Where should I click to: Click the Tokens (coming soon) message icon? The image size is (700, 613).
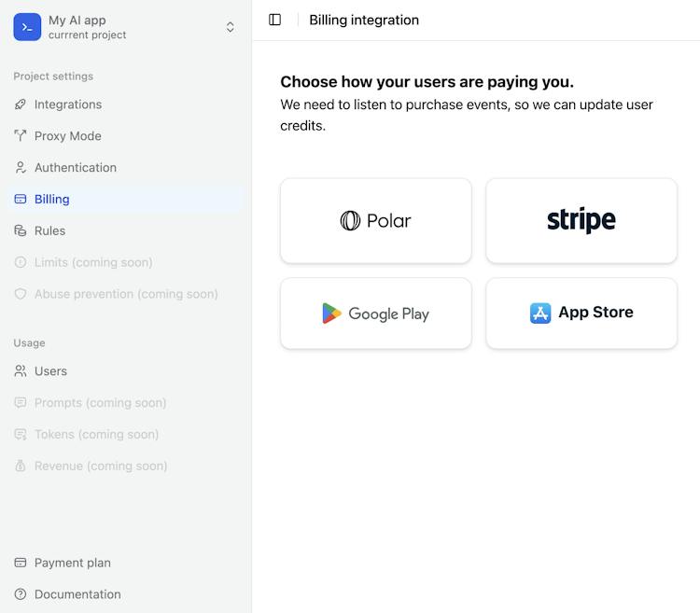pyautogui.click(x=21, y=435)
